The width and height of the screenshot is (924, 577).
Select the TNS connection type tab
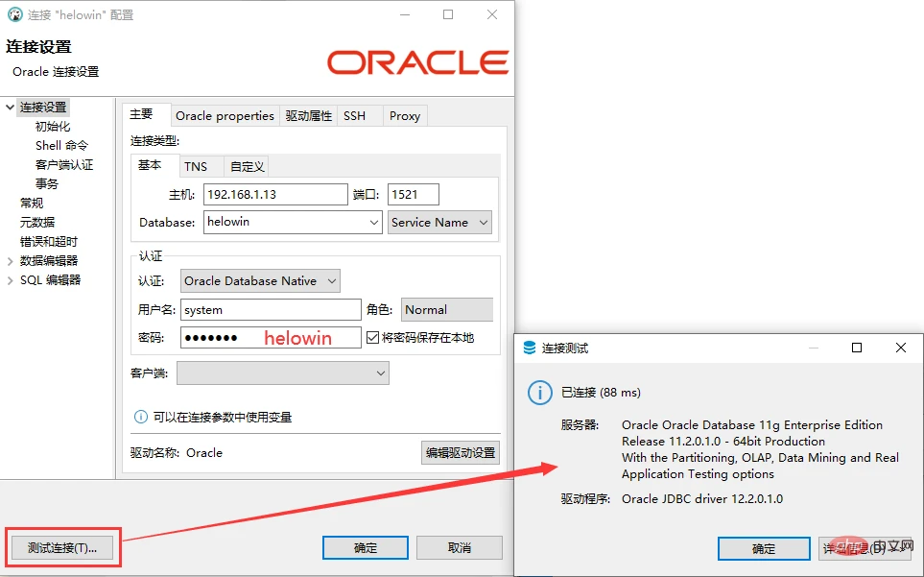(196, 167)
